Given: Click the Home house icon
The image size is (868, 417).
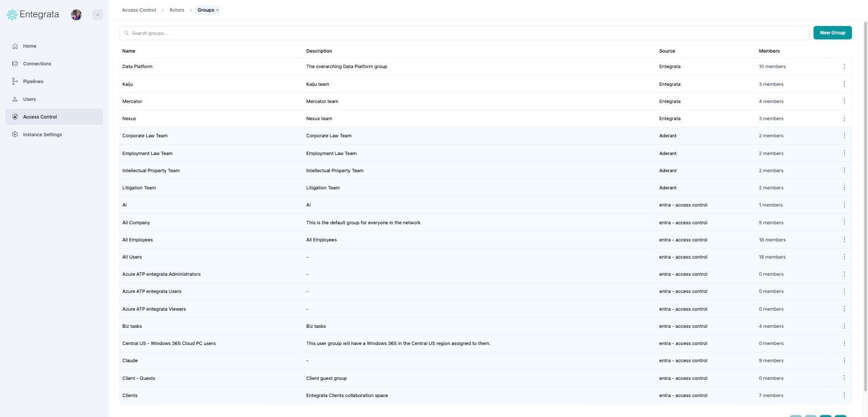Looking at the screenshot, I should coord(15,46).
